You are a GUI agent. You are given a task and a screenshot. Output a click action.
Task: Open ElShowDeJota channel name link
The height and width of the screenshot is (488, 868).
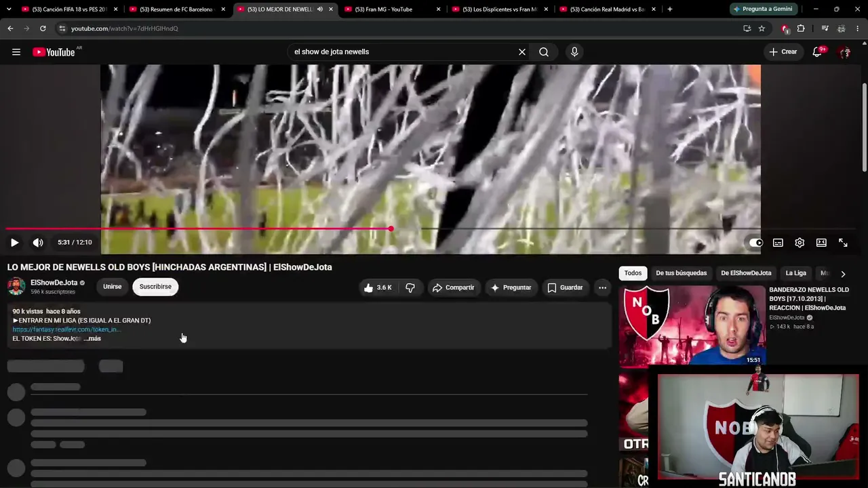(x=54, y=283)
